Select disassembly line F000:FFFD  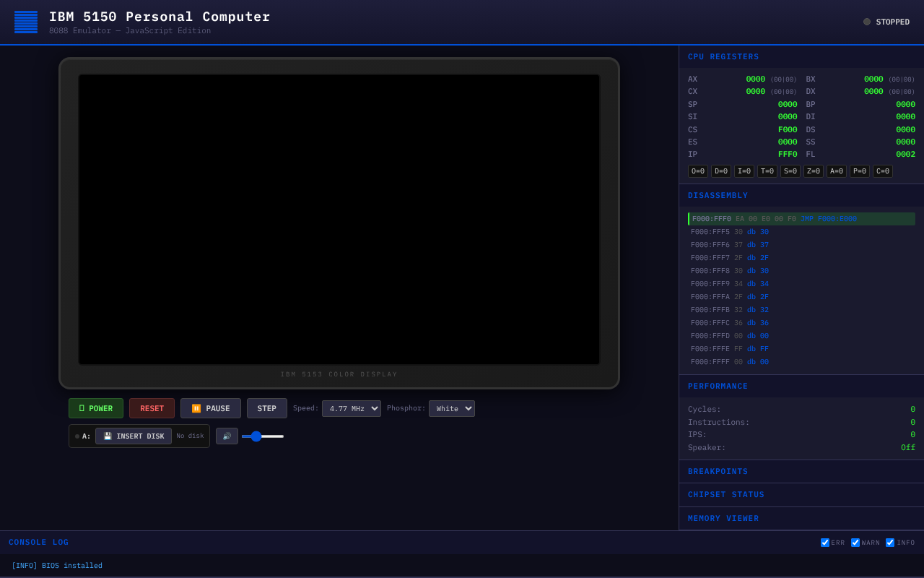[x=801, y=336]
